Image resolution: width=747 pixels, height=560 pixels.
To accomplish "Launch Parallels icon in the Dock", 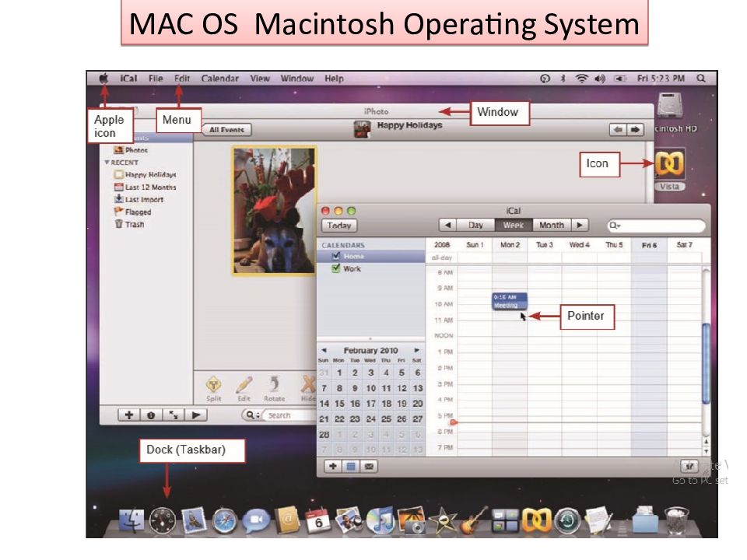I will (x=536, y=520).
